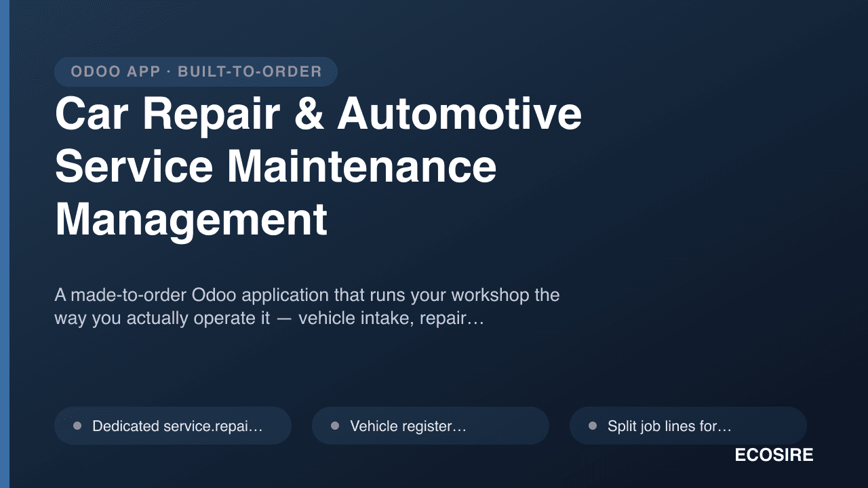Click the ECOSIRE brand name
The width and height of the screenshot is (868, 488).
pos(774,455)
